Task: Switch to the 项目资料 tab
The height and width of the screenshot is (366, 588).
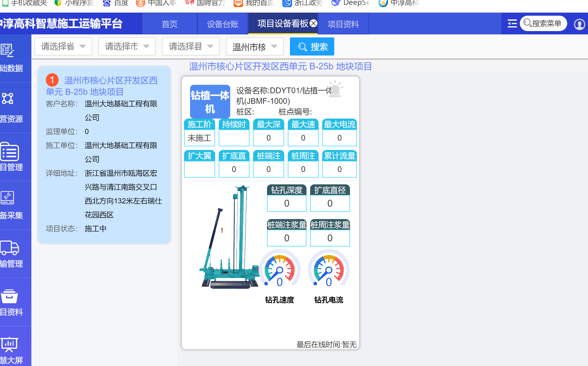Action: point(343,24)
